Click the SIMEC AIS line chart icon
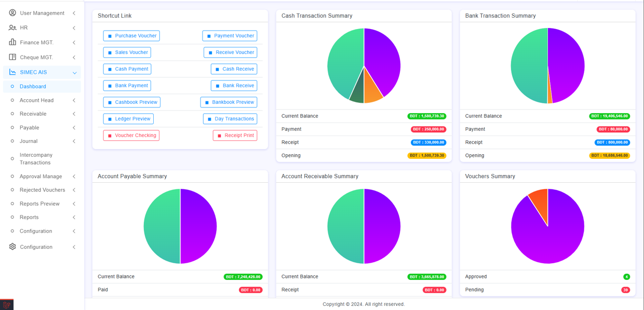The height and width of the screenshot is (310, 644). 12,72
